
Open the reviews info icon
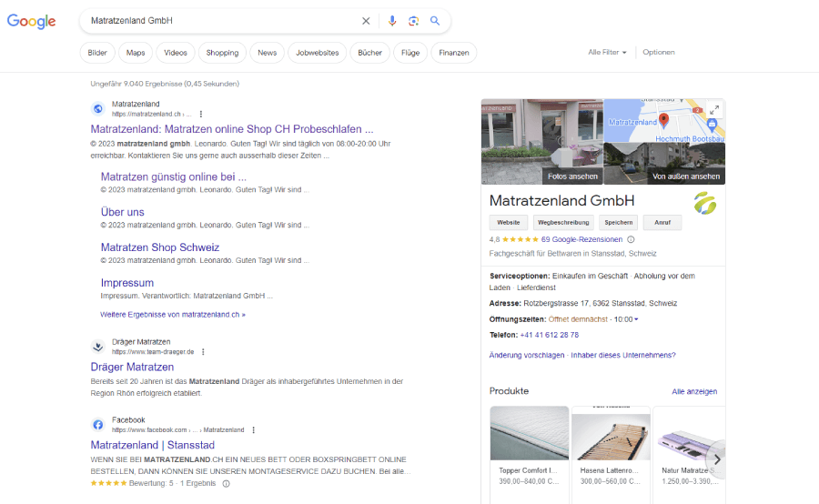coord(631,240)
